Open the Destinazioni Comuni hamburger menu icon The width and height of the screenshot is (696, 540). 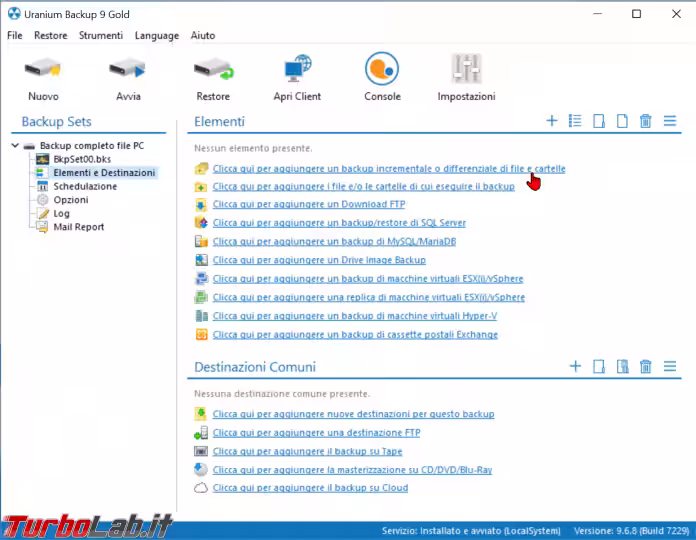pos(670,366)
